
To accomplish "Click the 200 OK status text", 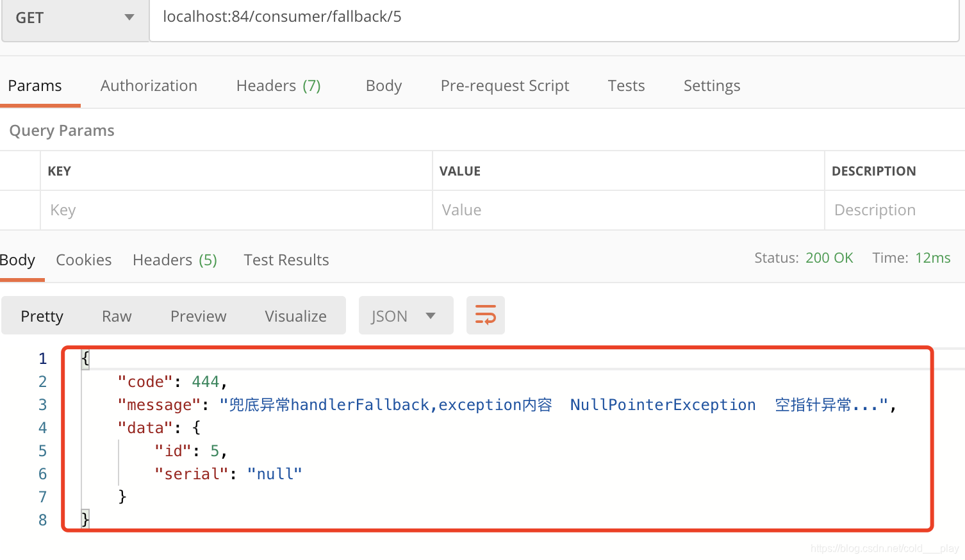I will point(829,258).
